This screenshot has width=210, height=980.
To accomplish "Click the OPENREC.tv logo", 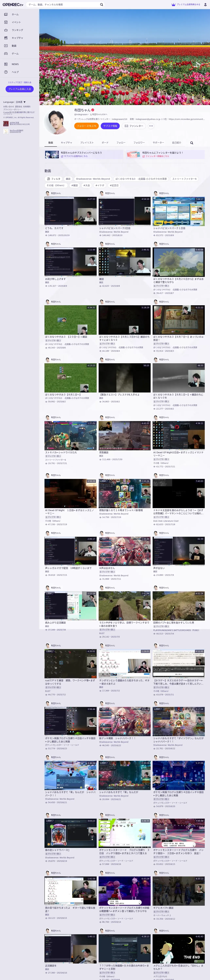I will pos(13,5).
